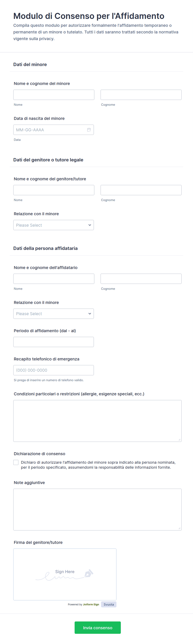Focus the MM-GG-AAAA birth date field
Screen dimensions: 193x644
click(x=50, y=130)
